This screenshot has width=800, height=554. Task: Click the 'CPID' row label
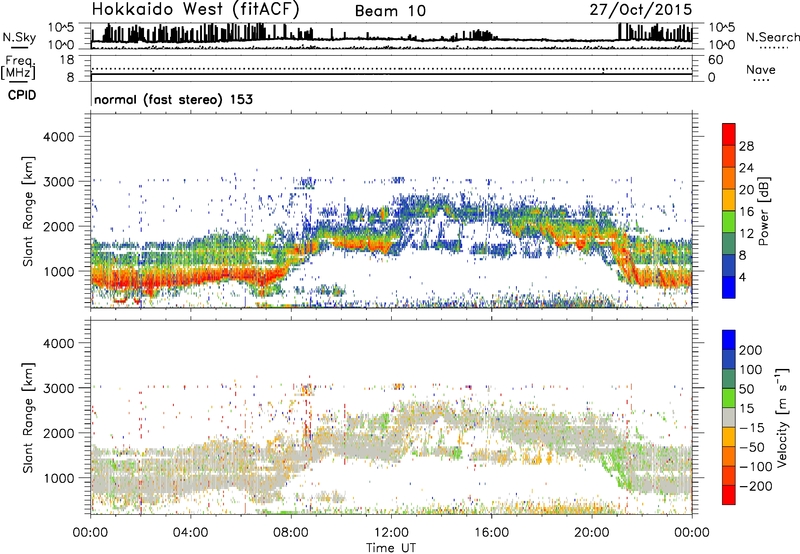pyautogui.click(x=22, y=95)
